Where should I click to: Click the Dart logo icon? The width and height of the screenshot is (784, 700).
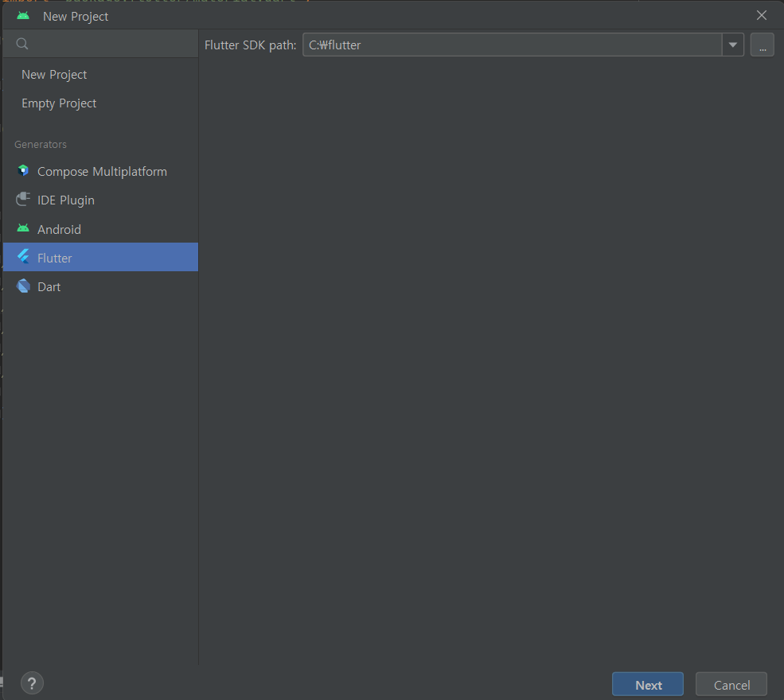pyautogui.click(x=23, y=286)
